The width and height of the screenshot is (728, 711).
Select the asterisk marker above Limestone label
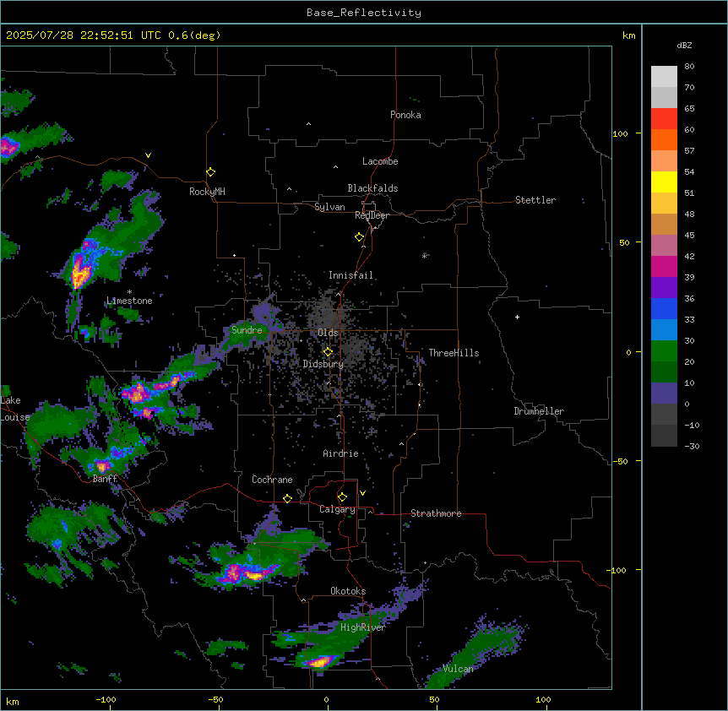click(129, 292)
